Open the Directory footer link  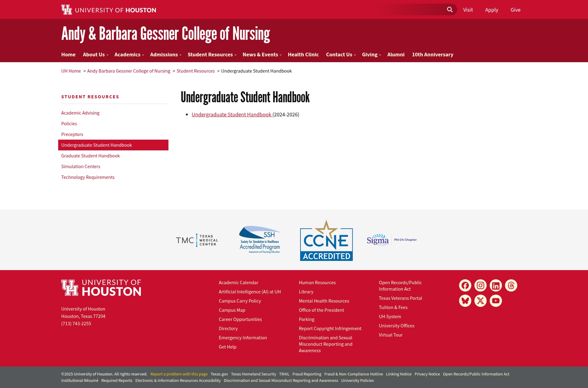pyautogui.click(x=228, y=329)
